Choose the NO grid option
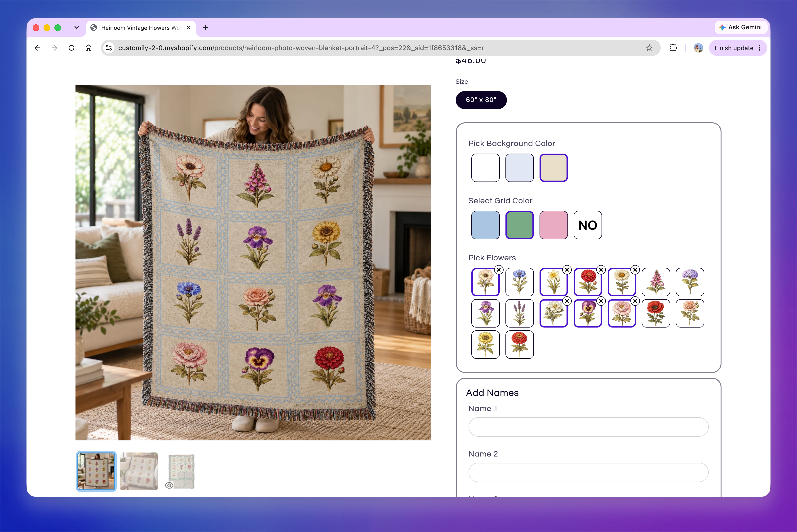 (588, 225)
